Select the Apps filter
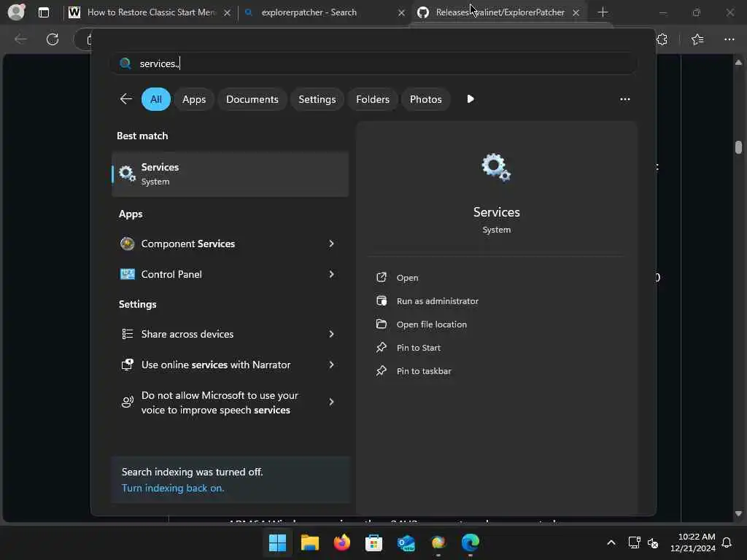Image resolution: width=747 pixels, height=560 pixels. click(194, 99)
